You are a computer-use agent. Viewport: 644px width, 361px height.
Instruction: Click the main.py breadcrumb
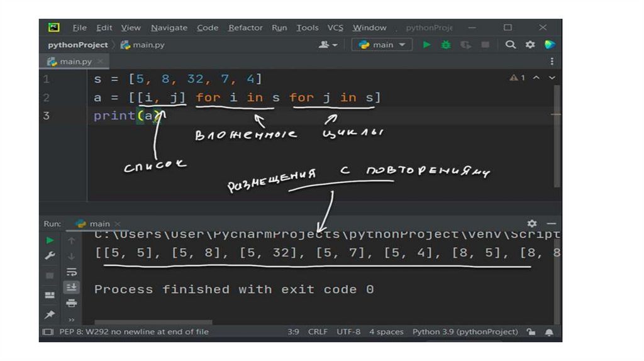pos(143,45)
